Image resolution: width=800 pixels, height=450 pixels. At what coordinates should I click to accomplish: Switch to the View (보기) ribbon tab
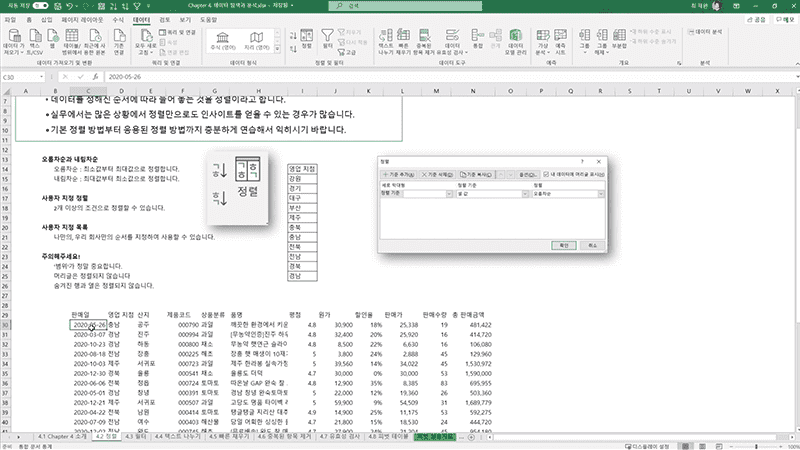tap(185, 20)
